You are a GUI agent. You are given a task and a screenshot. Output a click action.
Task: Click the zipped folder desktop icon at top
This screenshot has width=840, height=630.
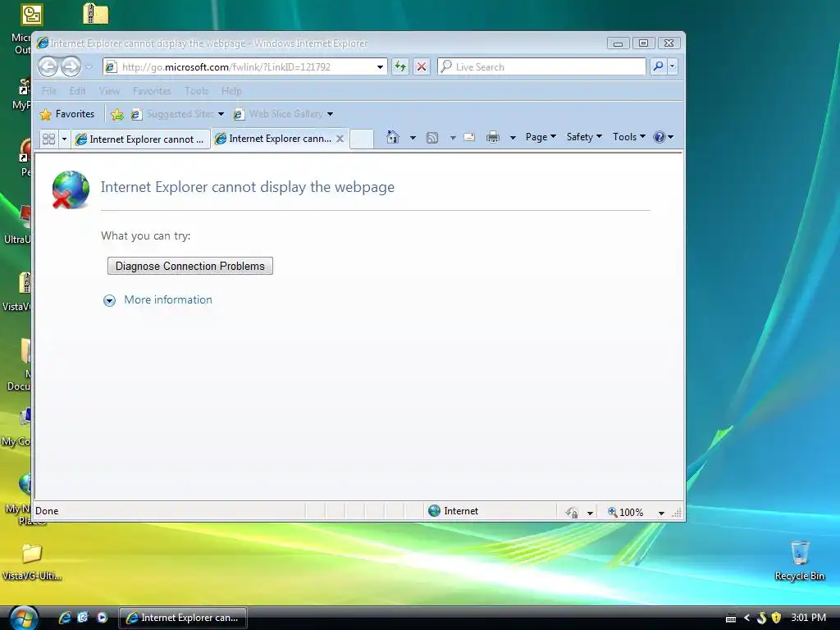coord(96,14)
